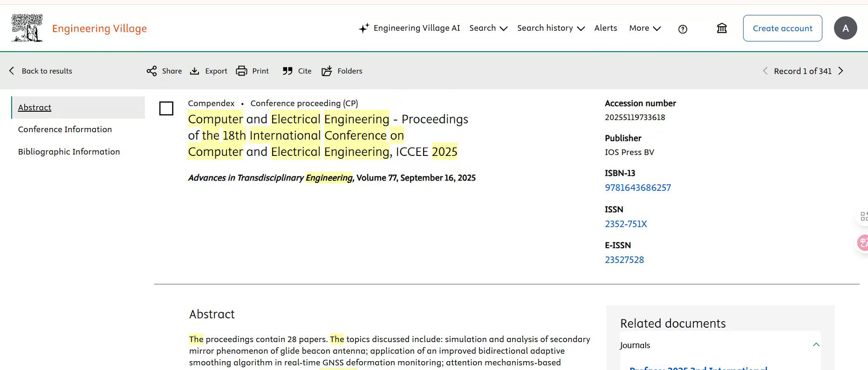This screenshot has width=868, height=370.
Task: Go to Conference Information section
Action: 65,129
